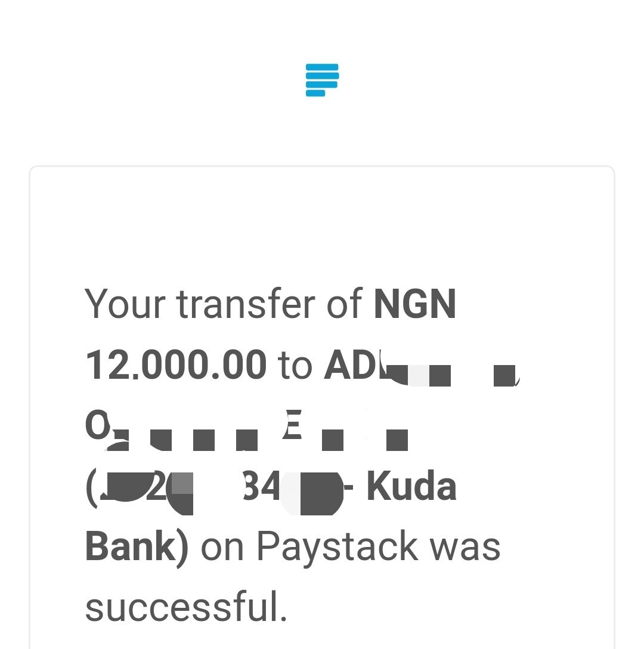
Task: Click the isolated letter "E" in redacted name
Action: click(292, 424)
